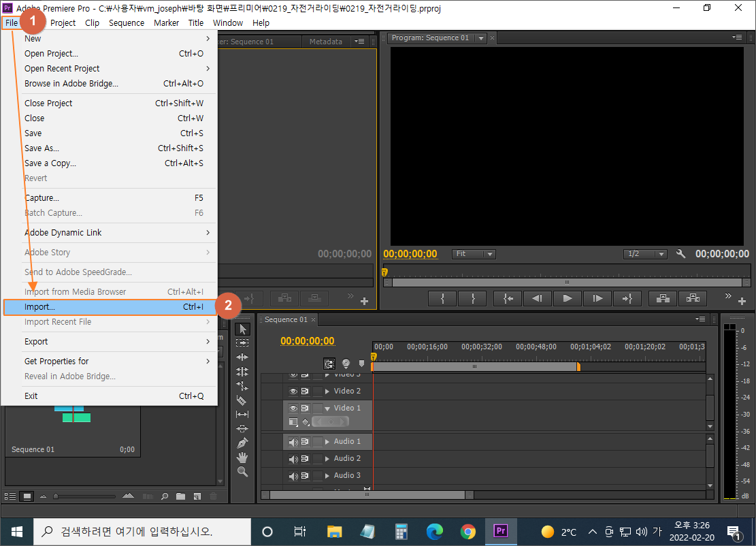Viewport: 756px width, 546px height.
Task: Toggle sync lock on Audio 3 track
Action: pyautogui.click(x=305, y=476)
